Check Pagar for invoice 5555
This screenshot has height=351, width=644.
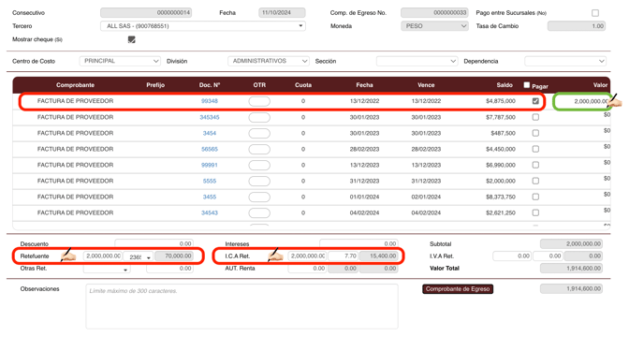point(535,181)
